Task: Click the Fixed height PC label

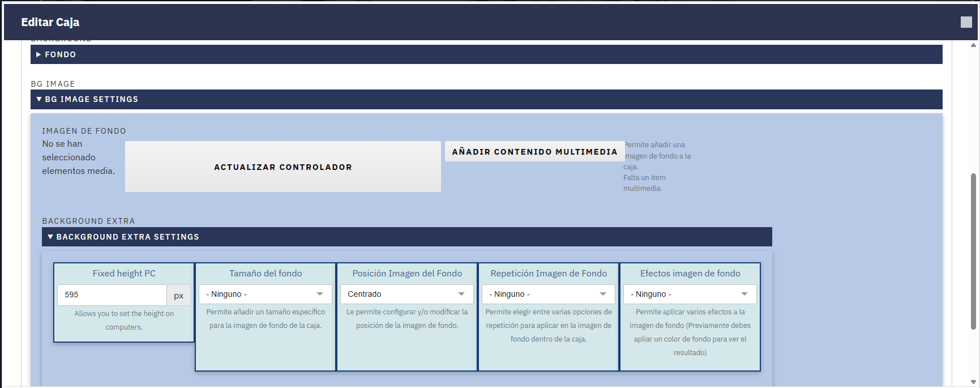Action: pos(124,273)
